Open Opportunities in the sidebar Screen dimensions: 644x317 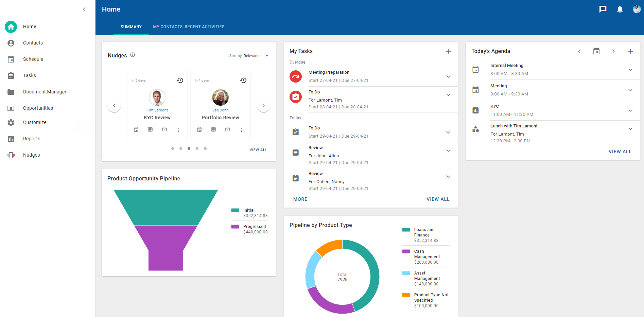click(x=38, y=108)
